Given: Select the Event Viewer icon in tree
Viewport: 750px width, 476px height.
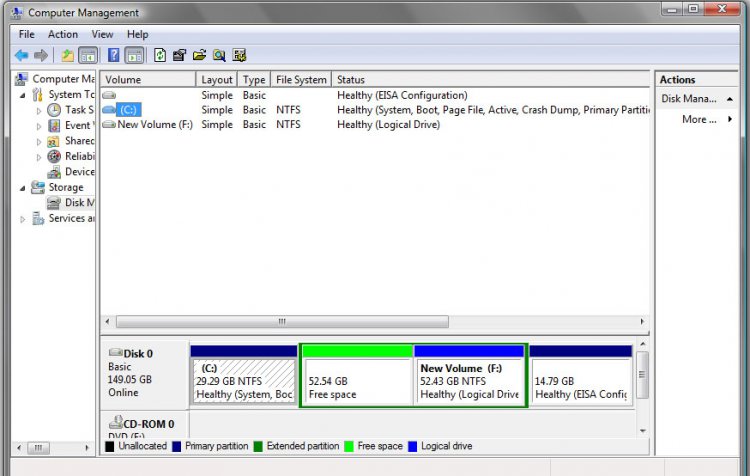Looking at the screenshot, I should coord(54,125).
